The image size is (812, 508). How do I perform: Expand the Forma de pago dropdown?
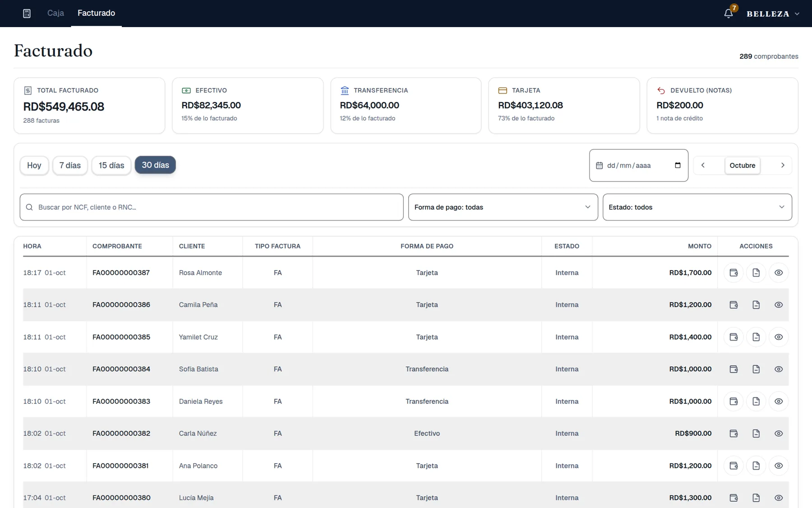coord(503,207)
